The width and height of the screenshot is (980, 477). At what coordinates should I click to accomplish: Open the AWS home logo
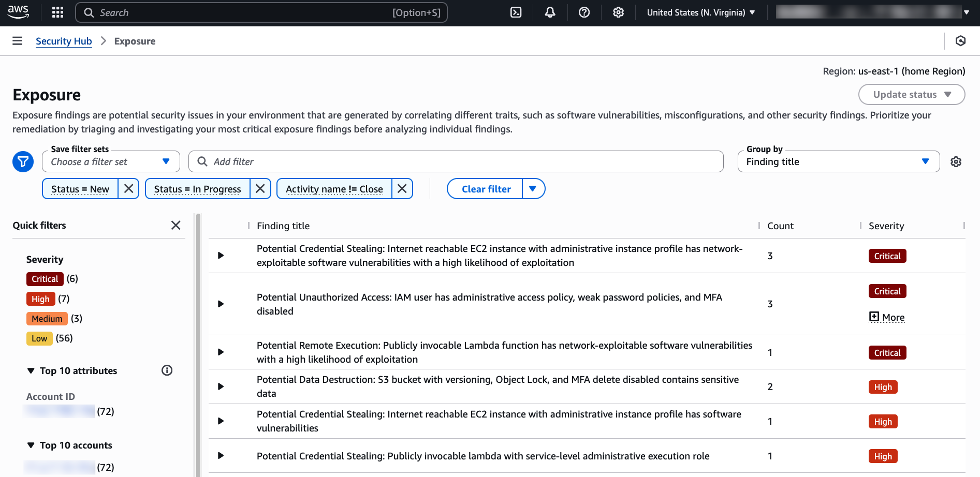pos(18,12)
